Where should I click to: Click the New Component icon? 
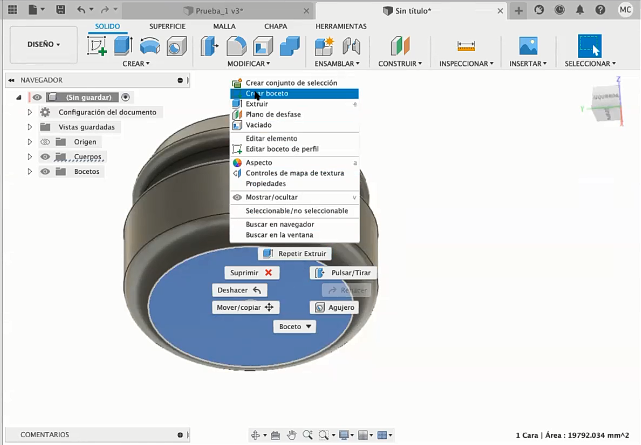pyautogui.click(x=325, y=46)
